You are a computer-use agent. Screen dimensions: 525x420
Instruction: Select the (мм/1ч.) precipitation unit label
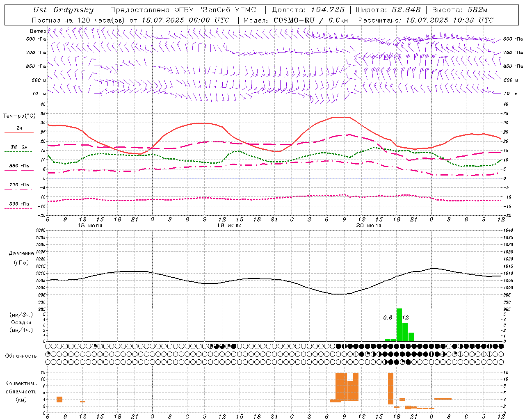point(21,330)
